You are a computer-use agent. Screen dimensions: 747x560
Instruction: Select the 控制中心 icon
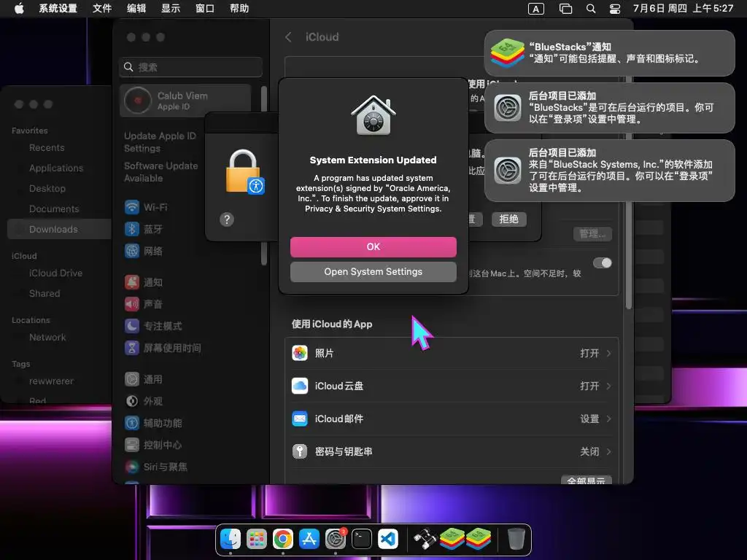(x=132, y=445)
